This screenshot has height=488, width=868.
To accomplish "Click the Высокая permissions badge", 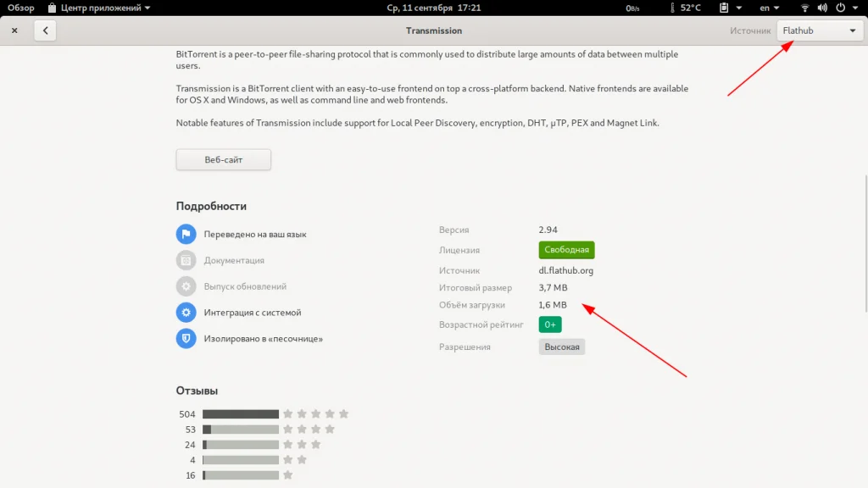I will pyautogui.click(x=561, y=347).
